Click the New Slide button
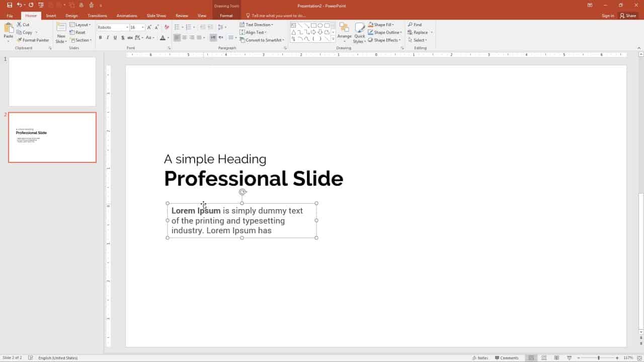644x362 pixels. click(60, 32)
